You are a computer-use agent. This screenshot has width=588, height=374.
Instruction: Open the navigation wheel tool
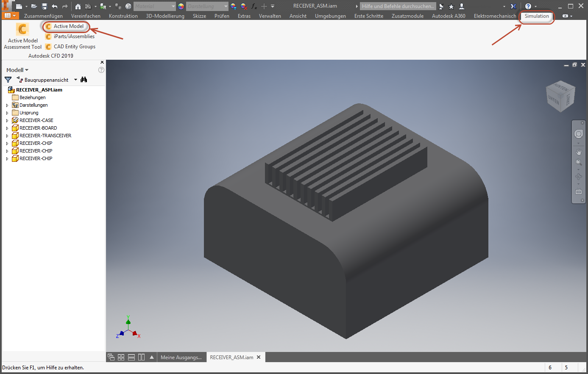[x=579, y=134]
